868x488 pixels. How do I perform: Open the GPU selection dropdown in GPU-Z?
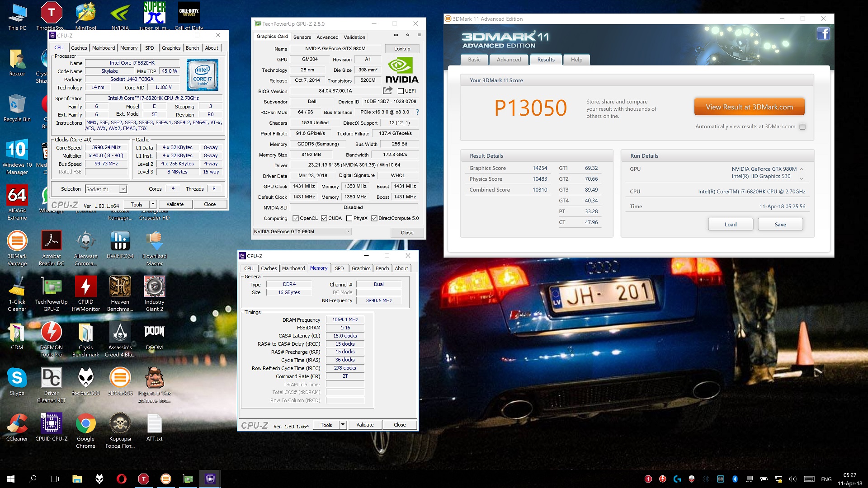tap(347, 231)
